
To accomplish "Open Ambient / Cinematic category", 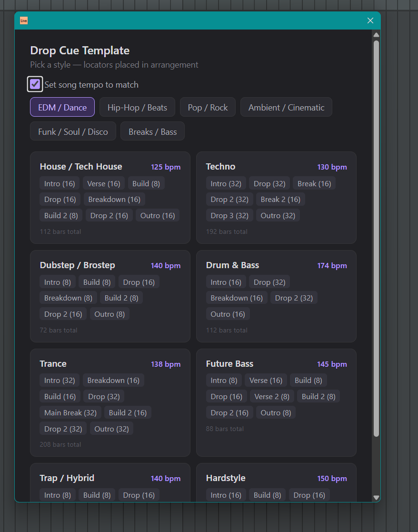I will tap(286, 107).
